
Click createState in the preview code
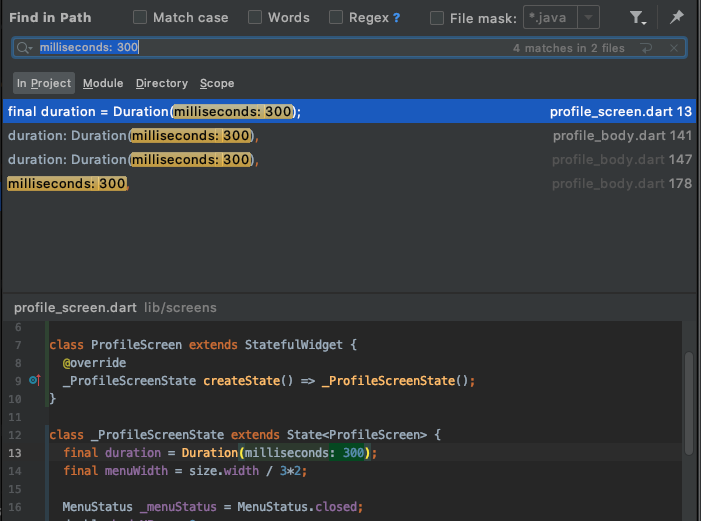coord(241,381)
